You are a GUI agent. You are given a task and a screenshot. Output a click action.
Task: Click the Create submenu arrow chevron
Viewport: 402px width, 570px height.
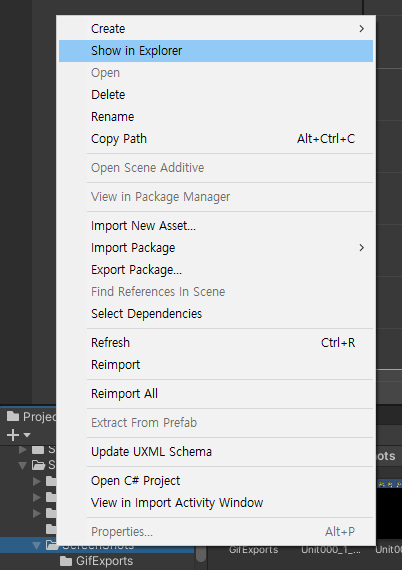tap(361, 29)
